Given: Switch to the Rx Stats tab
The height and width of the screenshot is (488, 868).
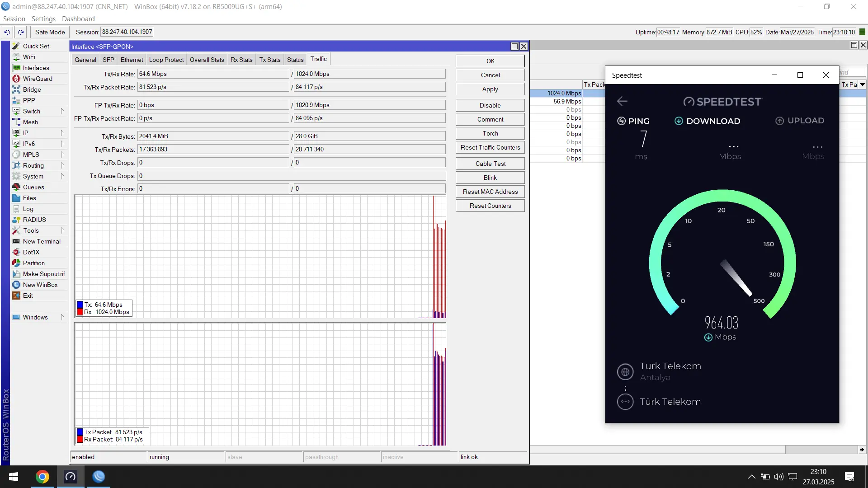Looking at the screenshot, I should 241,60.
